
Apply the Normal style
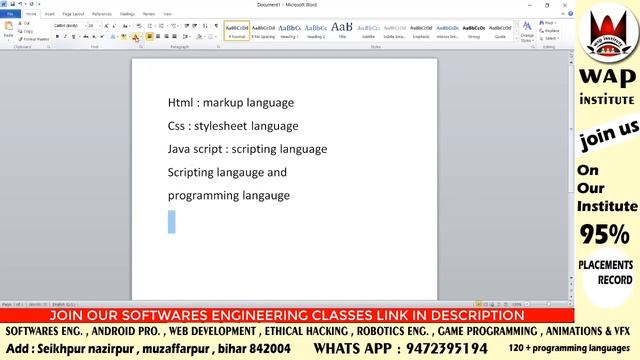237,31
